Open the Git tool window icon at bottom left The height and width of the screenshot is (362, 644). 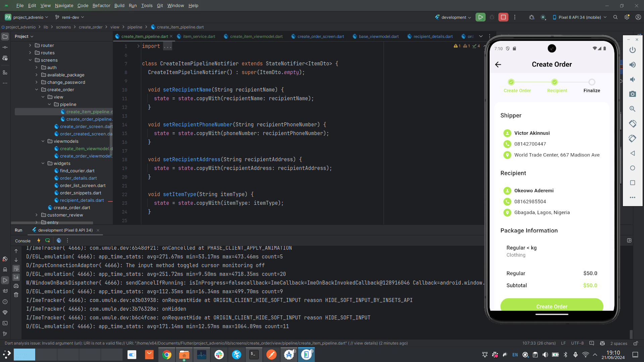5,334
